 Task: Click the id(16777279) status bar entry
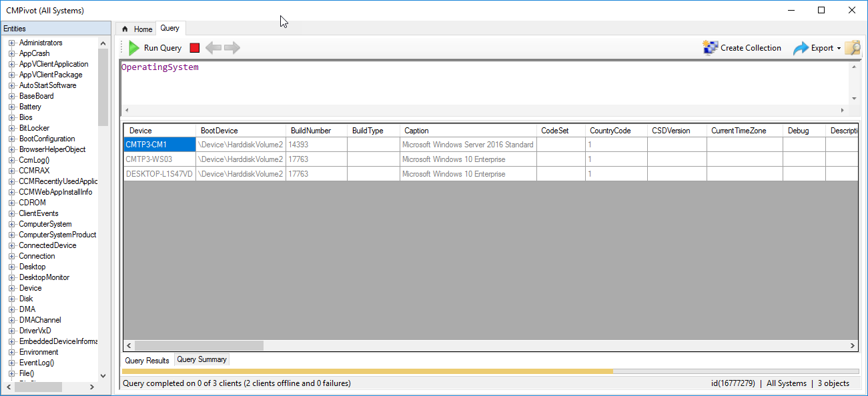point(733,383)
